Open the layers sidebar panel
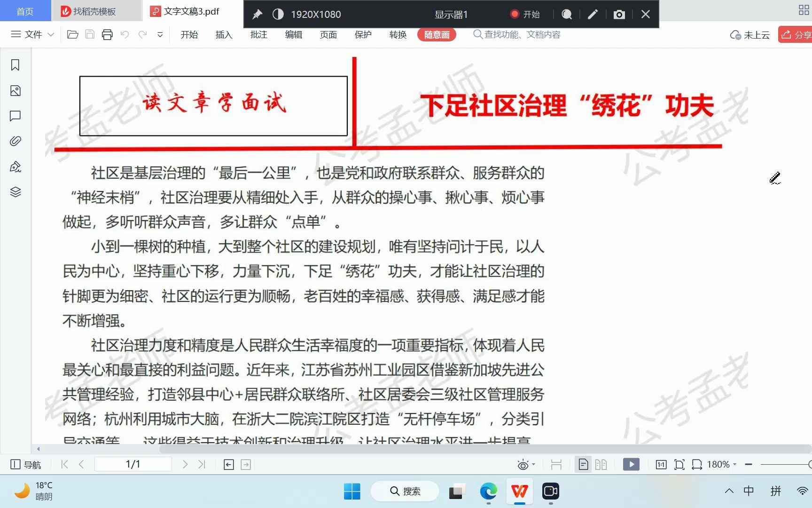The image size is (812, 508). pos(16,192)
